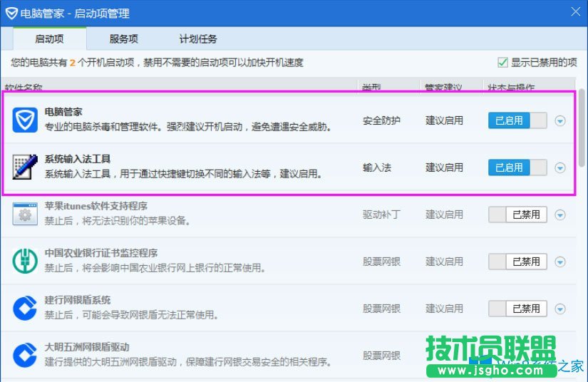The width and height of the screenshot is (588, 382).
Task: Click the 禁止后，可能会导致网银盾无法正常使用 description
Action: tap(132, 315)
